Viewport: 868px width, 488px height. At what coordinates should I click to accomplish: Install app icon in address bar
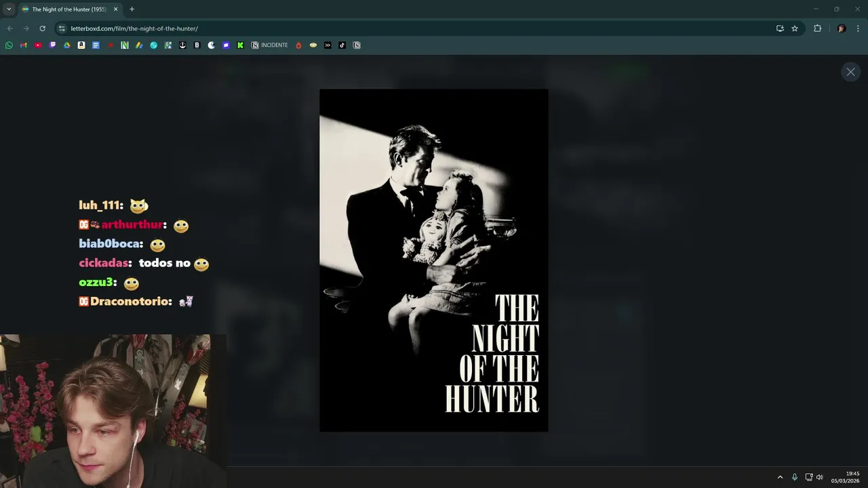(x=780, y=28)
